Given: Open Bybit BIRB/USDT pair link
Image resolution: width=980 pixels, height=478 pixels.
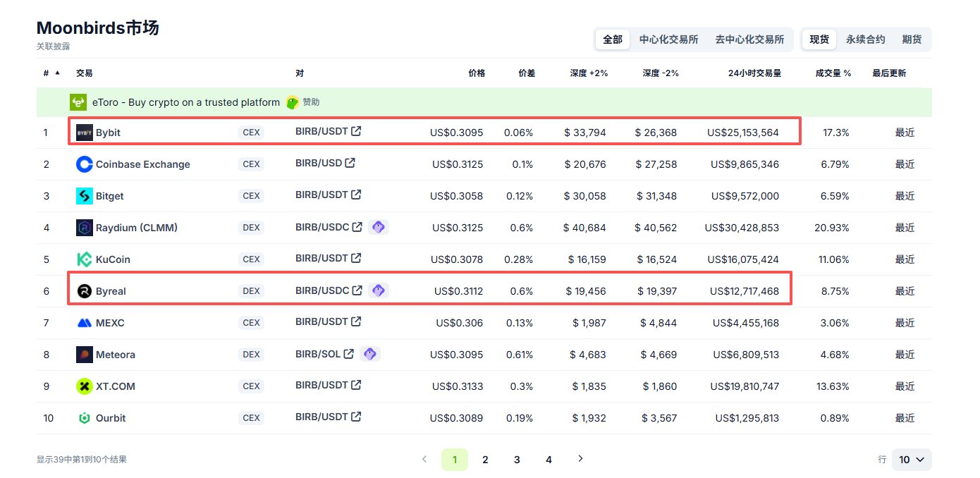Looking at the screenshot, I should click(321, 131).
